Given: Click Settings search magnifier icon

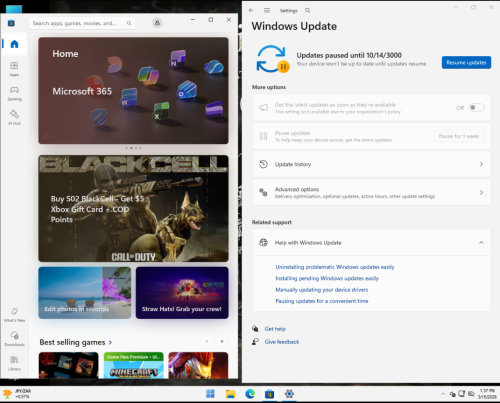Looking at the screenshot, I should pyautogui.click(x=307, y=10).
